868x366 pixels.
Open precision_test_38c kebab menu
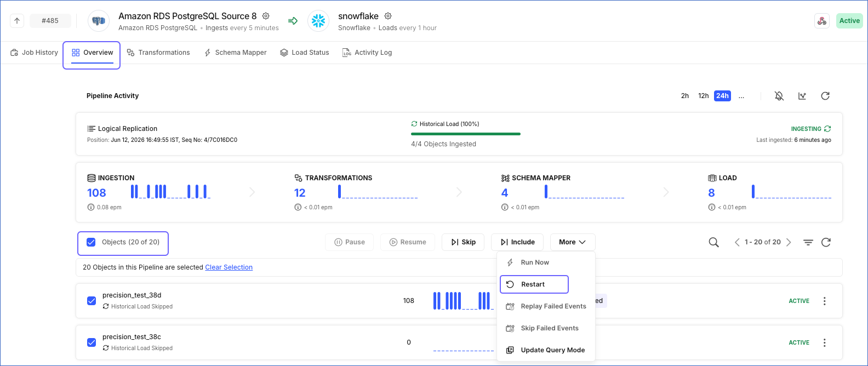(x=825, y=342)
